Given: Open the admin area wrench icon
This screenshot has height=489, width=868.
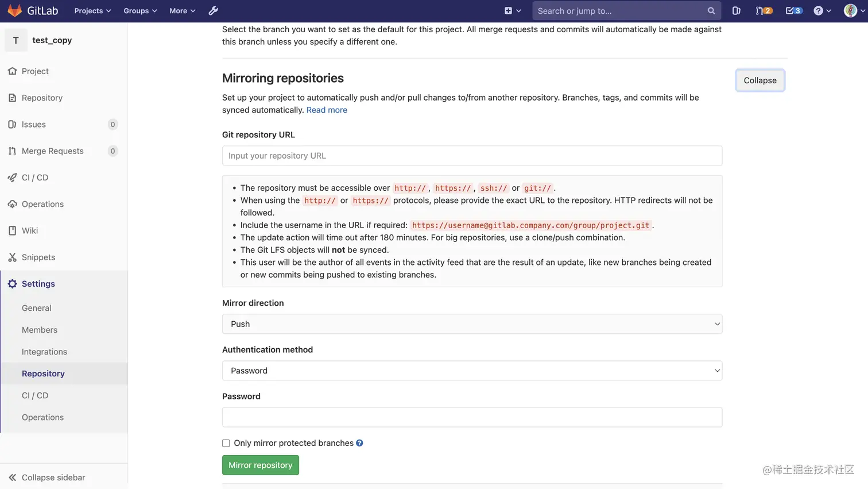Looking at the screenshot, I should 213,10.
